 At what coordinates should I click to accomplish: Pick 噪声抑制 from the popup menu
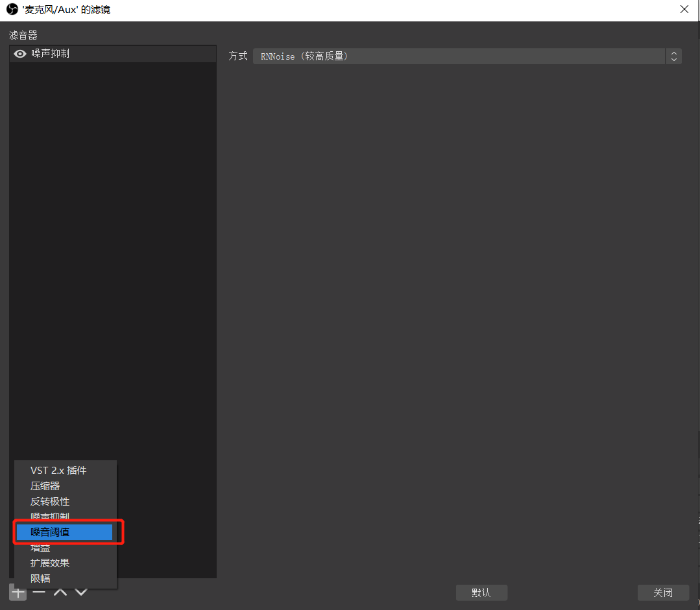pyautogui.click(x=50, y=516)
